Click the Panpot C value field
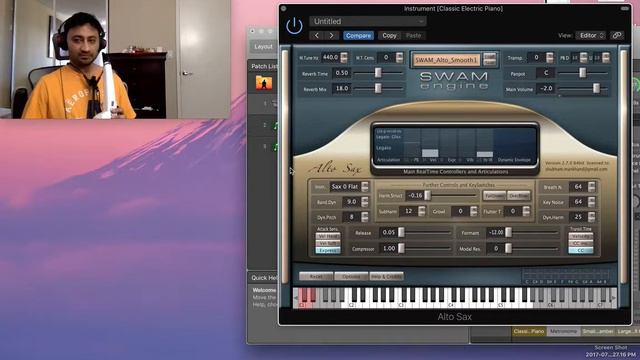The image size is (640, 360). tap(546, 73)
